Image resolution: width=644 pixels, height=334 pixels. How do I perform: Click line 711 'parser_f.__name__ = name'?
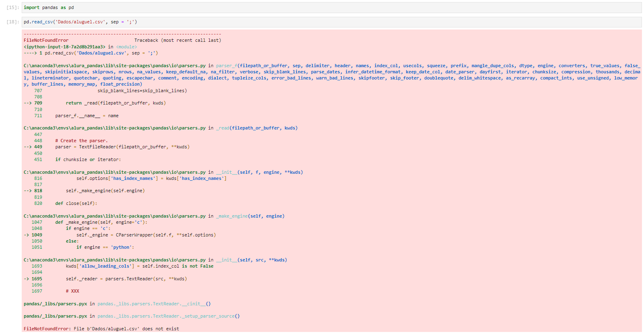[87, 116]
